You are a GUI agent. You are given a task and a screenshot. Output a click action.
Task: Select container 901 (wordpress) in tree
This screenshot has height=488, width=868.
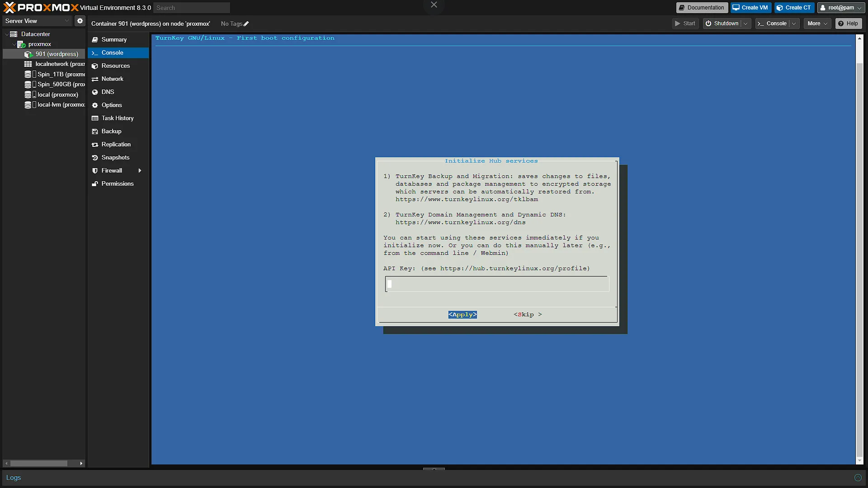pos(44,54)
